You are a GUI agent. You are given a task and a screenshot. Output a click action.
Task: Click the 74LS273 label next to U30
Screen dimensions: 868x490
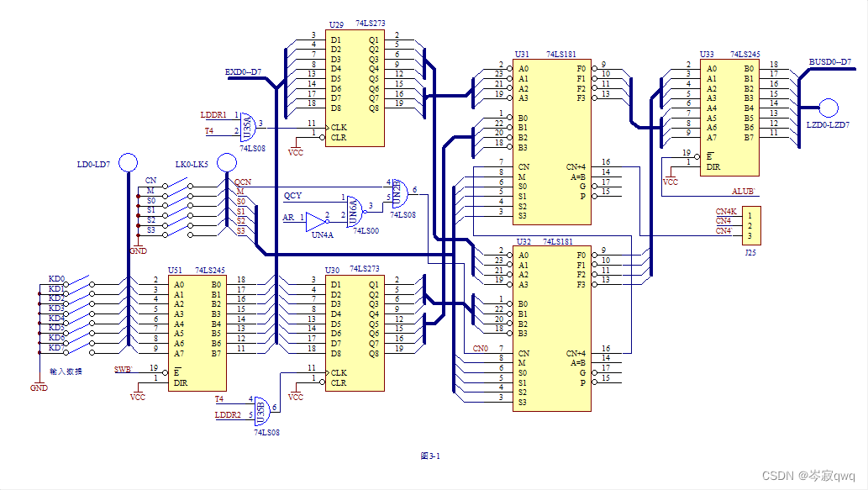(x=365, y=268)
